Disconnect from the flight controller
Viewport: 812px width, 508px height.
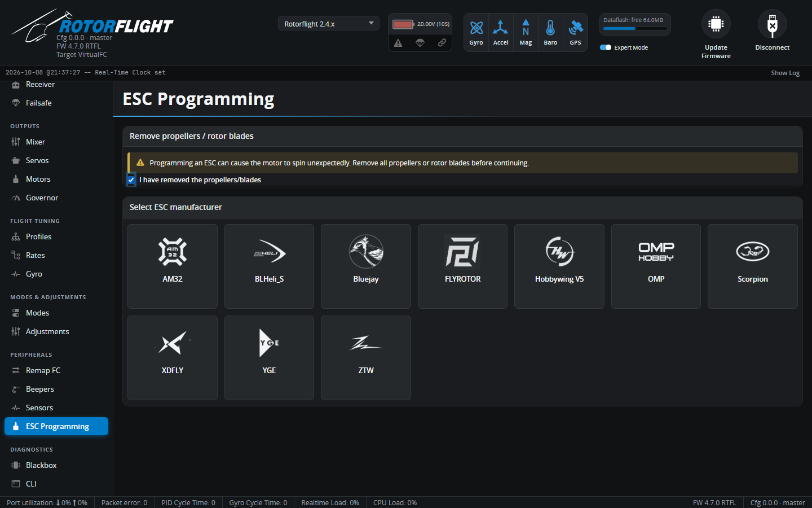pos(773,31)
